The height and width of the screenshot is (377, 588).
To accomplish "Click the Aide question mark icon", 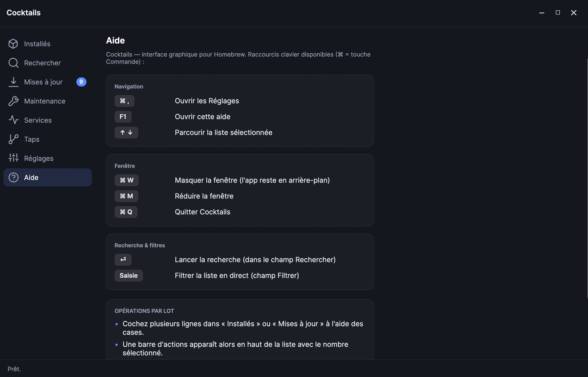I will pyautogui.click(x=13, y=177).
